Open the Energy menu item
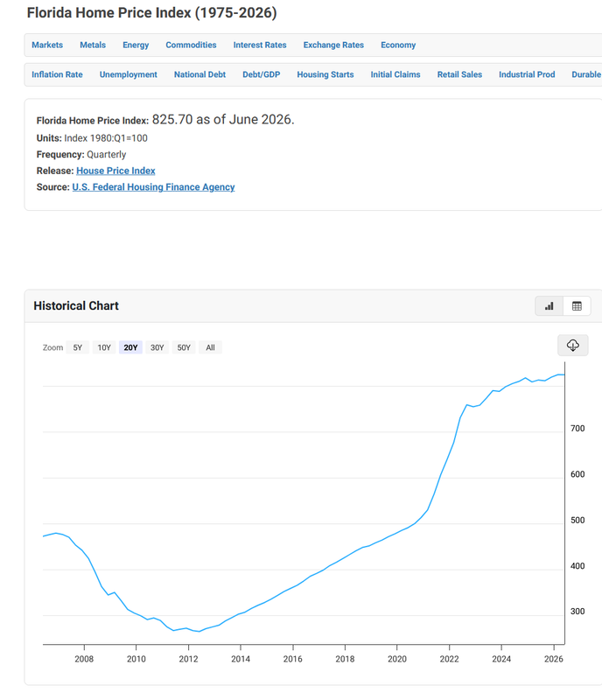602x700 pixels. pos(136,45)
